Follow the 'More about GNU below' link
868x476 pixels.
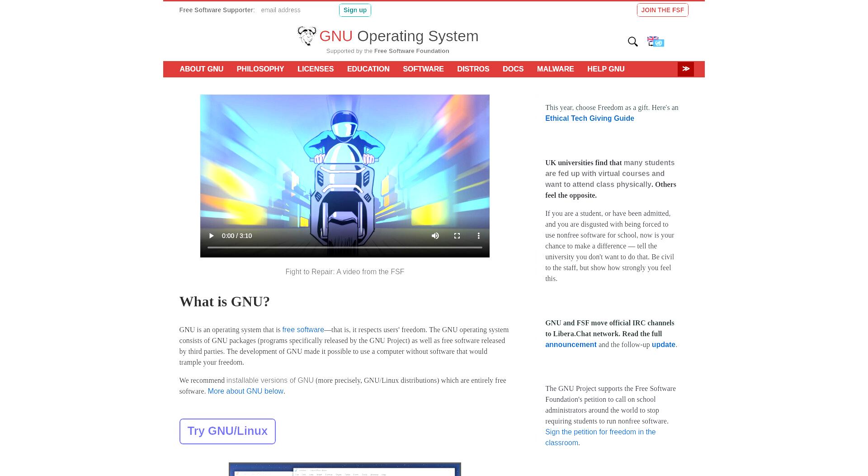tap(245, 391)
